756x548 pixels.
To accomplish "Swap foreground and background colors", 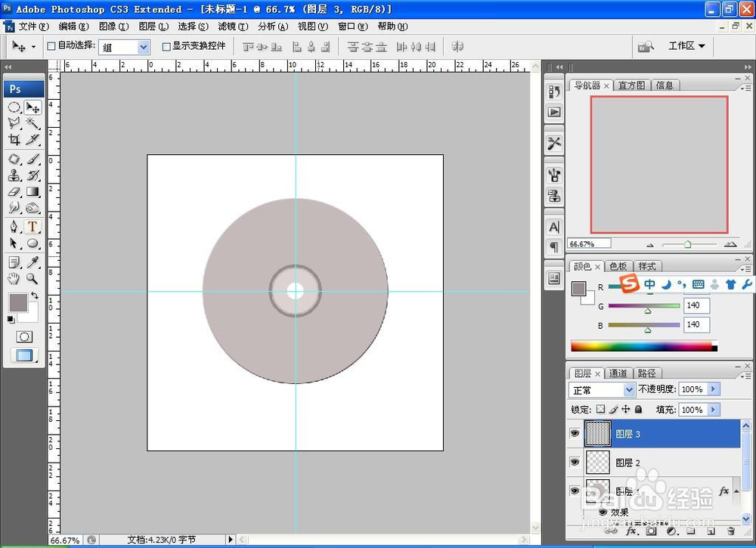I will tap(35, 295).
